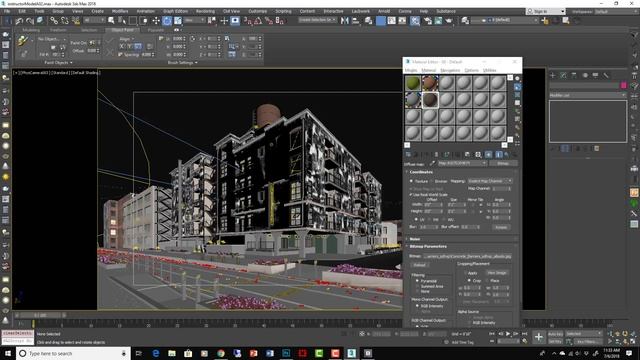Select the Place radio button
The image size is (640, 360).
[x=487, y=281]
